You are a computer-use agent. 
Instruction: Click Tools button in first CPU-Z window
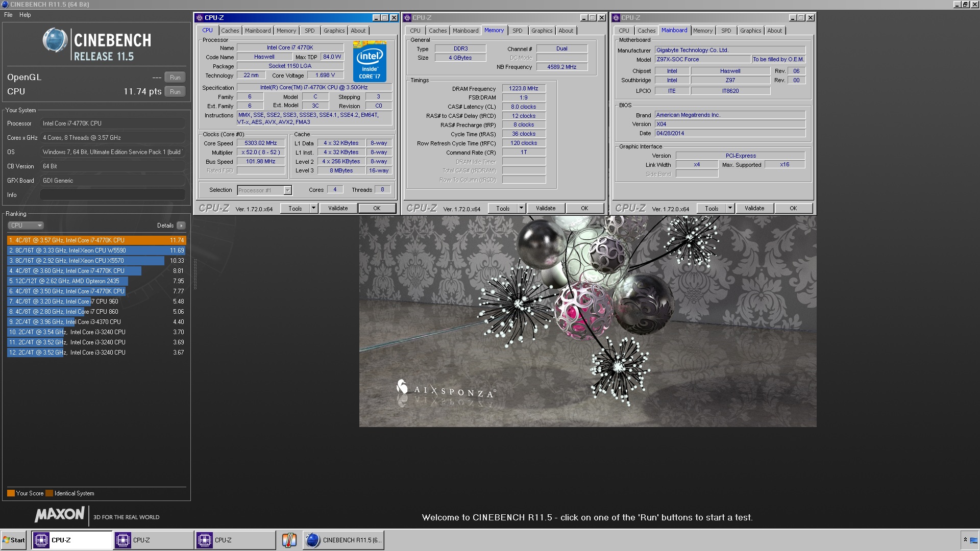pos(295,208)
